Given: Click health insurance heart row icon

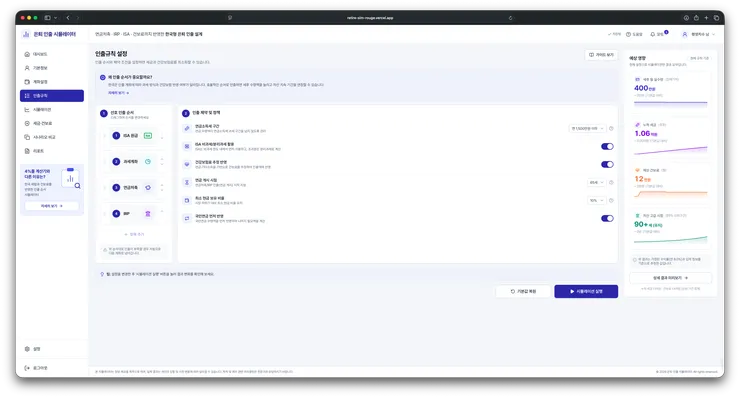Looking at the screenshot, I should 187,164.
